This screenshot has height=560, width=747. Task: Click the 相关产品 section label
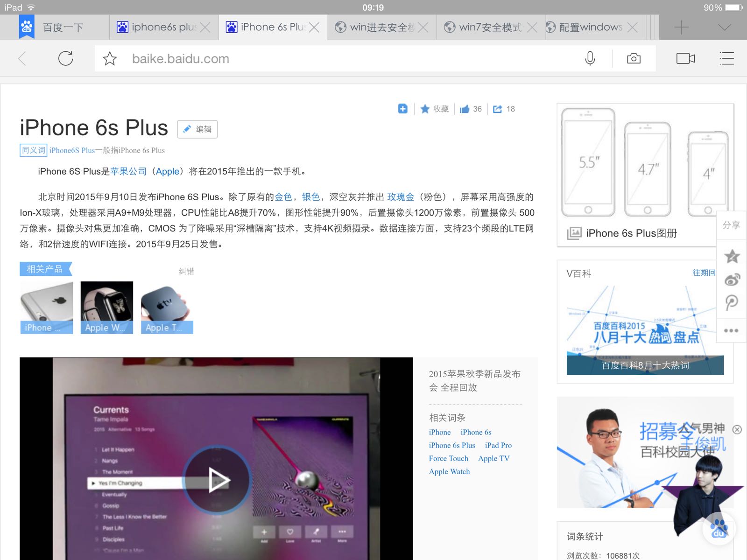click(x=45, y=269)
